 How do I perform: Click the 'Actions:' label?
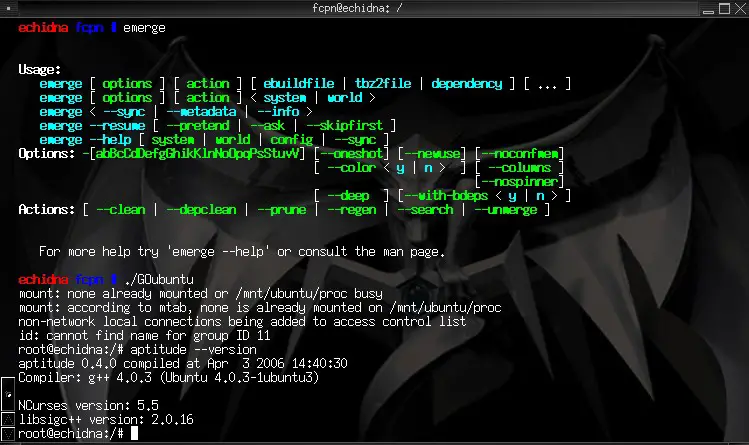click(x=47, y=210)
